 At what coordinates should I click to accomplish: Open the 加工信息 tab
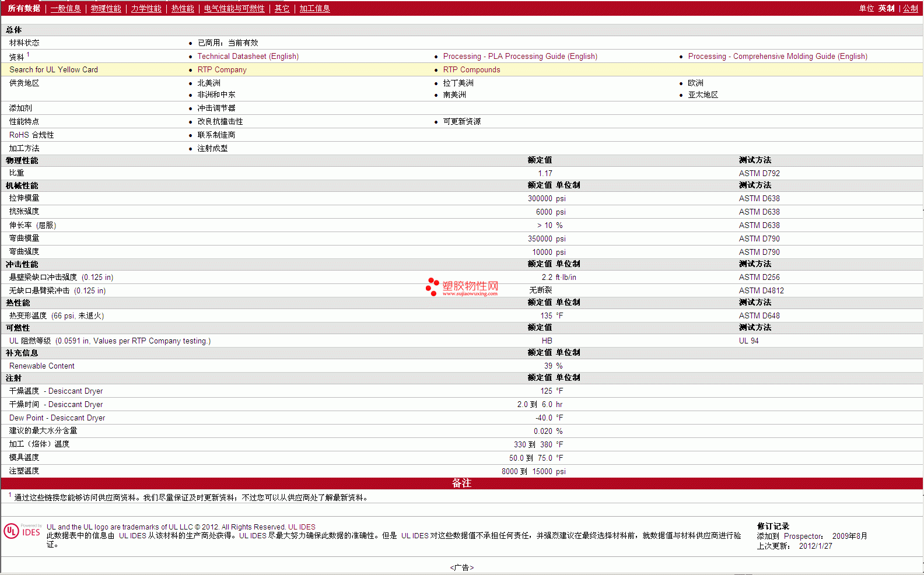(x=314, y=9)
